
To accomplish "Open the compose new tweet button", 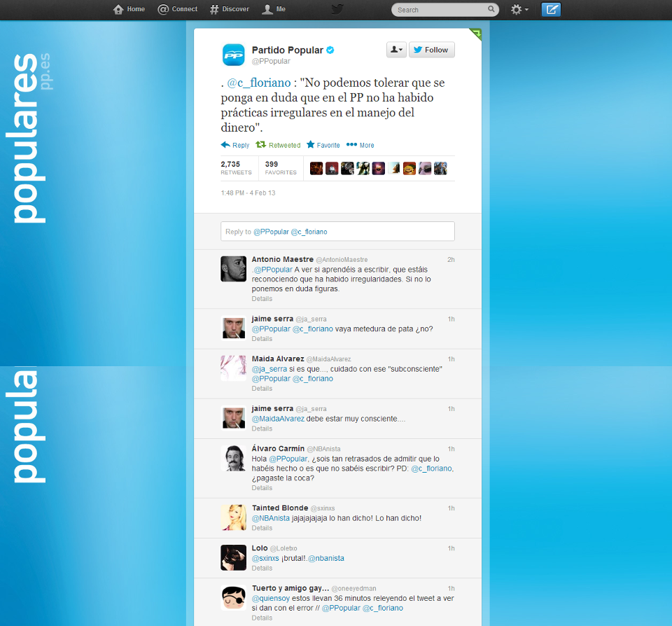I will tap(551, 9).
